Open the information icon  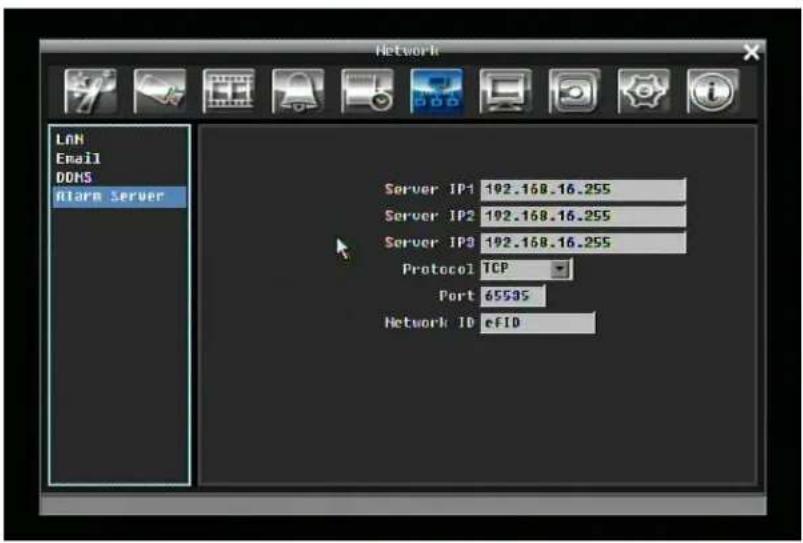point(713,91)
